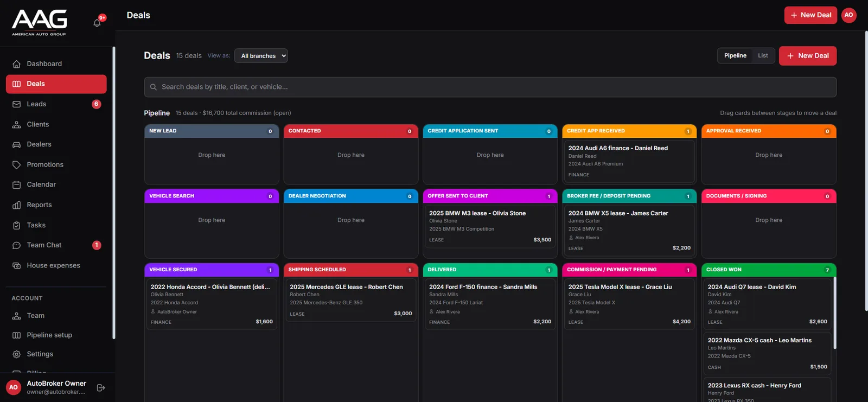Open 2022 Mazda CX-5 cash - Leo Martins
868x402 pixels.
point(768,354)
